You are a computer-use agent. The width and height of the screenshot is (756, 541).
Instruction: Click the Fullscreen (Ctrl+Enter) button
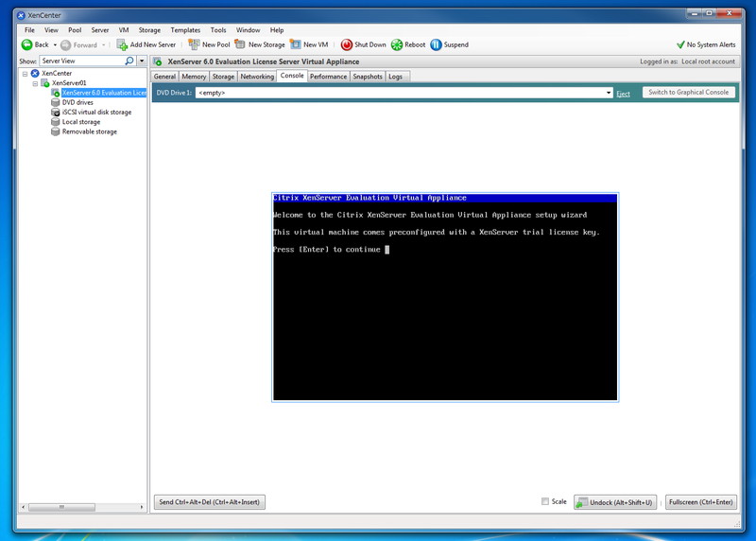click(700, 502)
